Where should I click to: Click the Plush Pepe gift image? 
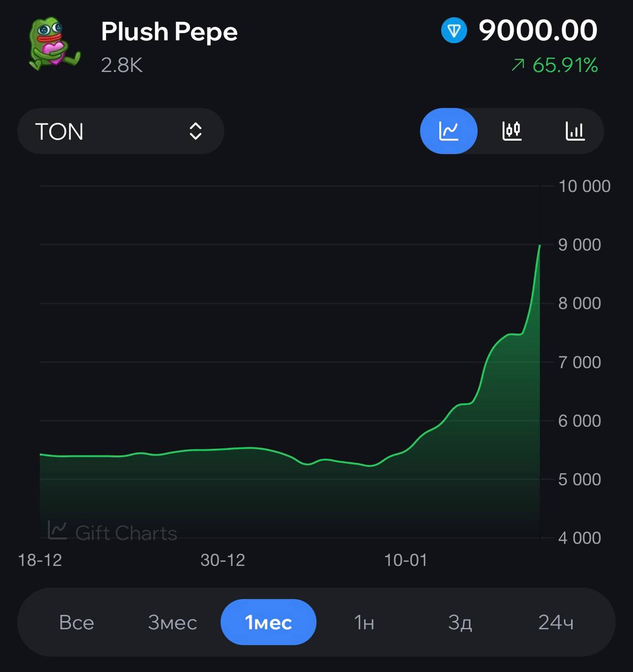point(54,45)
